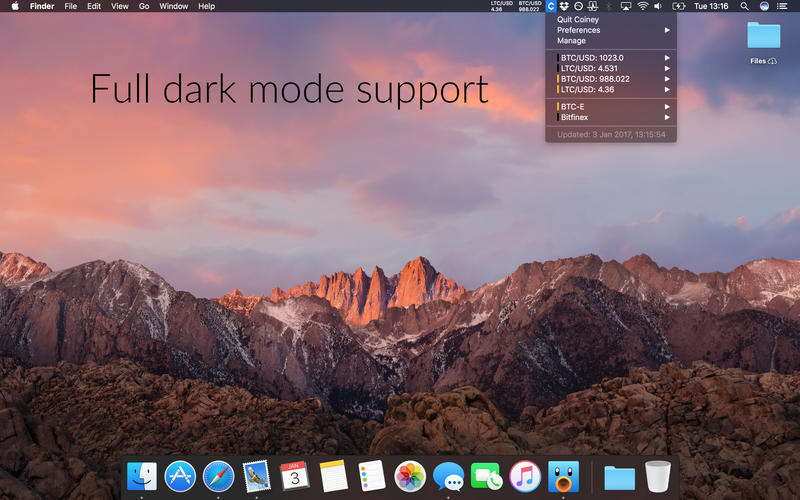Expand the BTC/USD: 988.022 entry

[611, 79]
